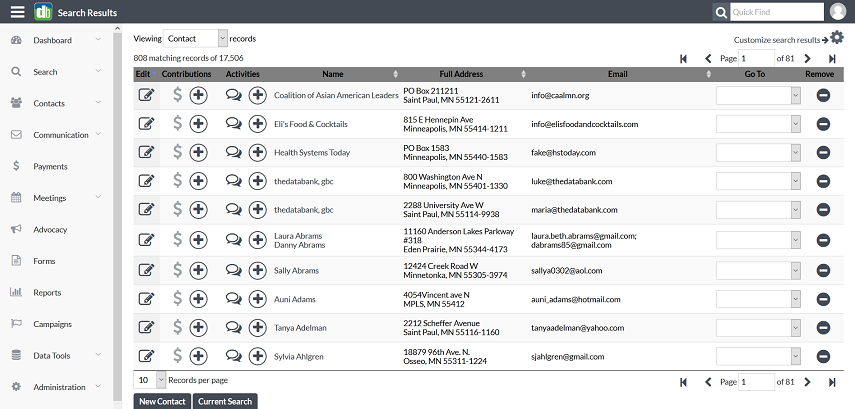Screen dimensions: 855x409
Task: Expand the Contacts sidebar menu
Action: [x=98, y=103]
